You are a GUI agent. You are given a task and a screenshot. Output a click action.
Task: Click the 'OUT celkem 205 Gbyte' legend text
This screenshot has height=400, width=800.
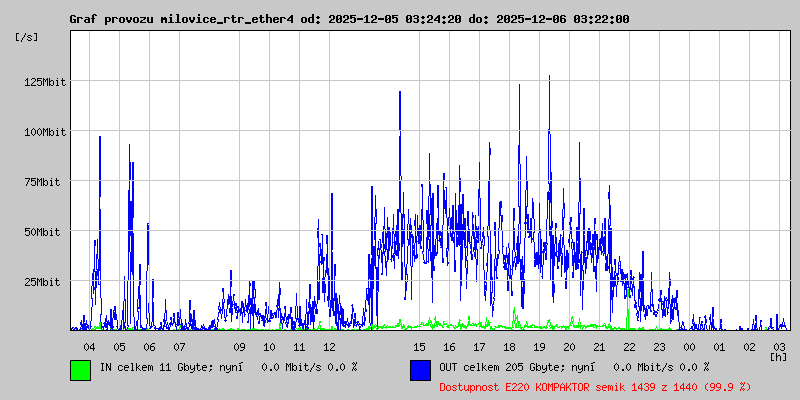pos(505,367)
